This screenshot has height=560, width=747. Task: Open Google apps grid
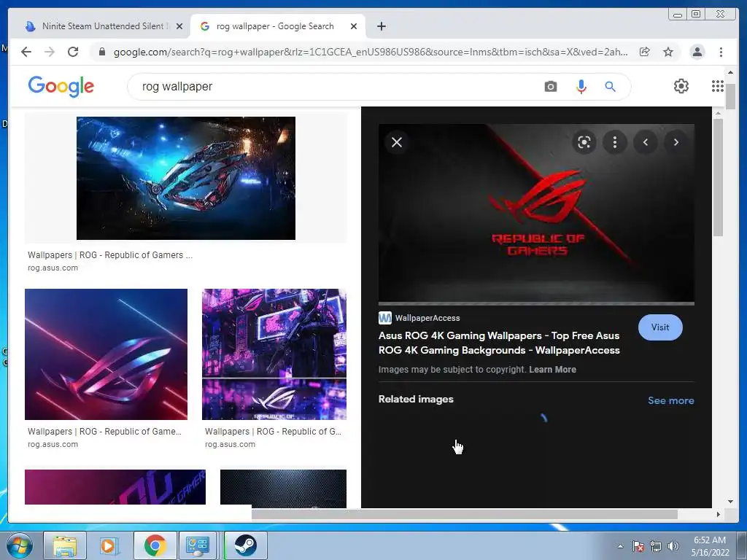718,86
